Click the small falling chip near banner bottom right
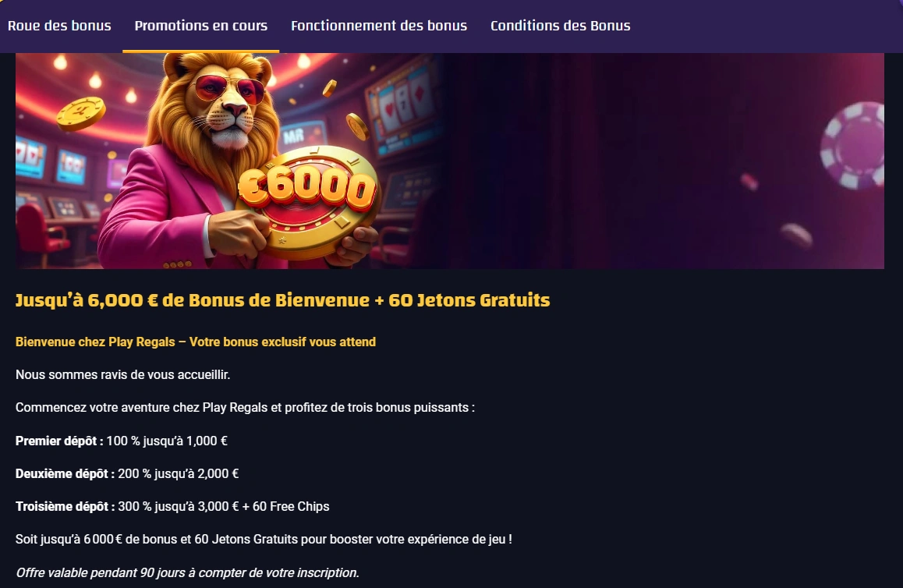Image resolution: width=903 pixels, height=588 pixels. [x=796, y=236]
